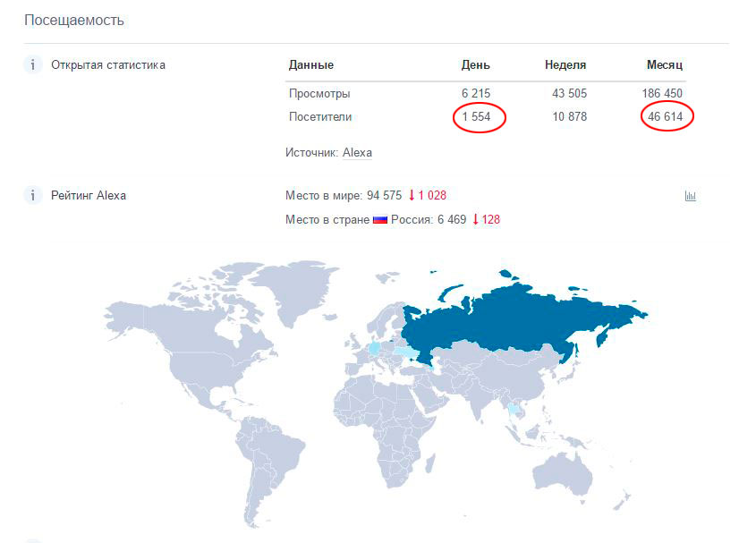The image size is (756, 543).
Task: Open the bar chart icon for Alexa rating
Action: (x=690, y=196)
